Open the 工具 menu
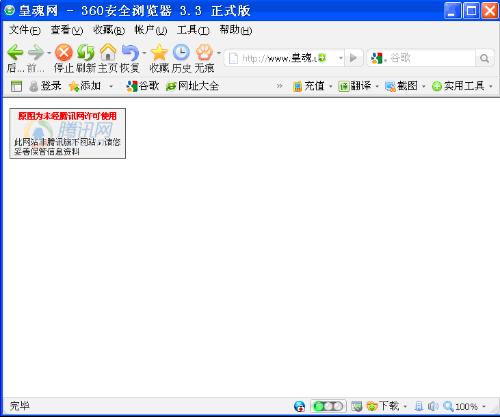Image resolution: width=500 pixels, height=417 pixels. click(x=193, y=30)
